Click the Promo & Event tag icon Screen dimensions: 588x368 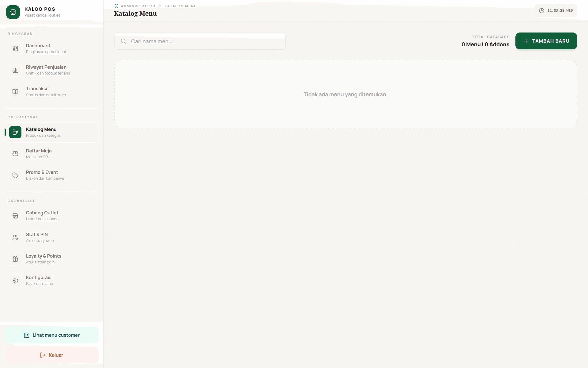15,175
